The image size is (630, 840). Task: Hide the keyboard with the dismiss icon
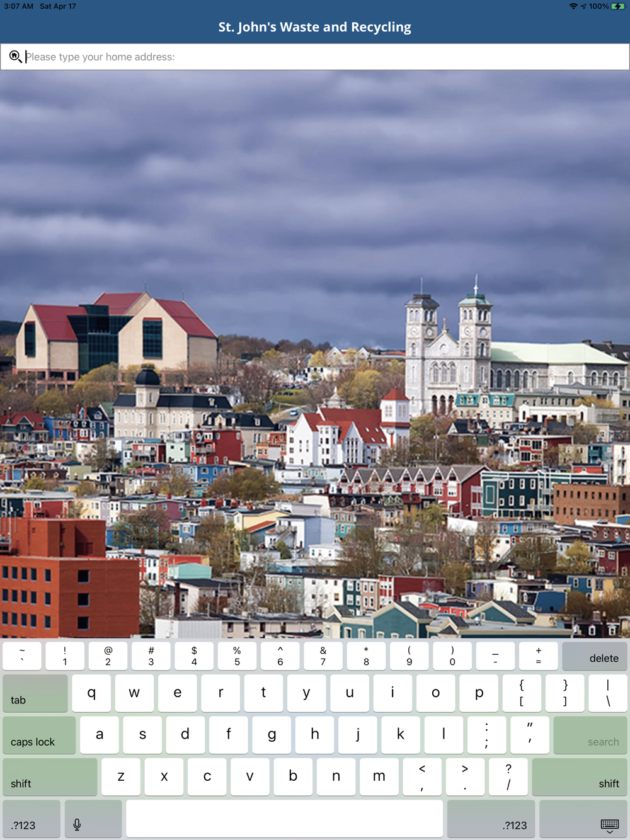click(x=583, y=819)
